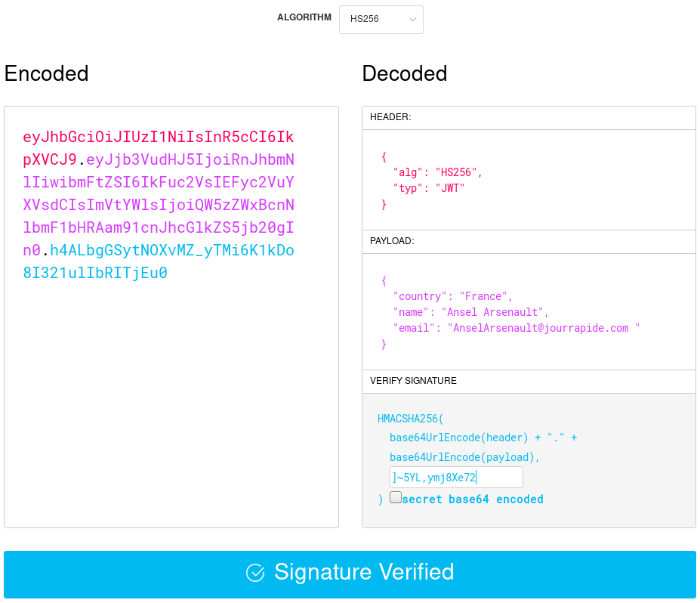The image size is (700, 603).
Task: Click the email line in decoded payload
Action: [516, 328]
